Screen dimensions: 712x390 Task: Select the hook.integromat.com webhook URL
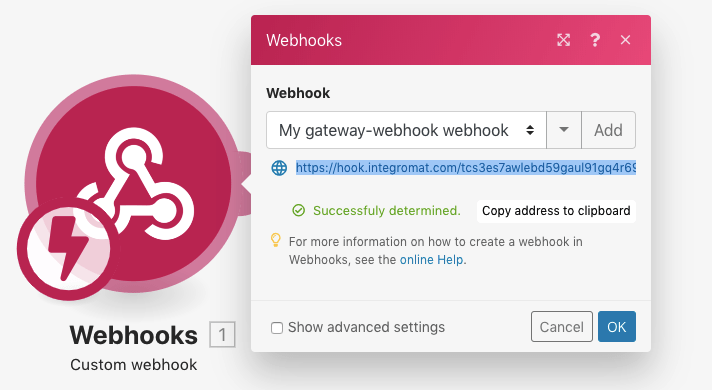coord(466,168)
